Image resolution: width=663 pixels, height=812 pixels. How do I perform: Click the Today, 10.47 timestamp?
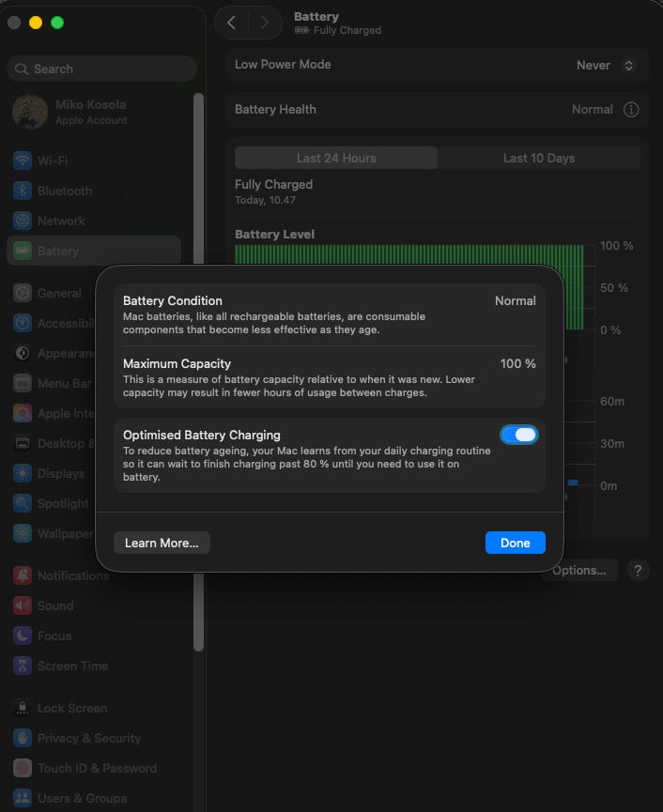[x=265, y=200]
